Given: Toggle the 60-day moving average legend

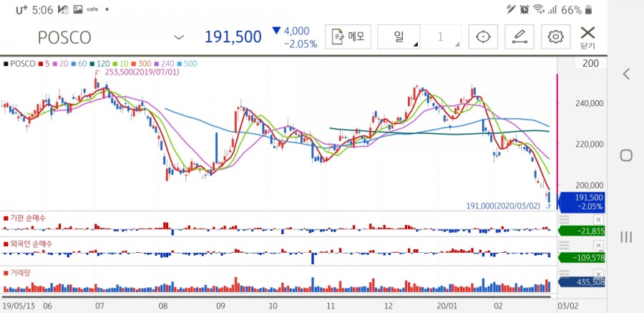Looking at the screenshot, I should click(78, 64).
